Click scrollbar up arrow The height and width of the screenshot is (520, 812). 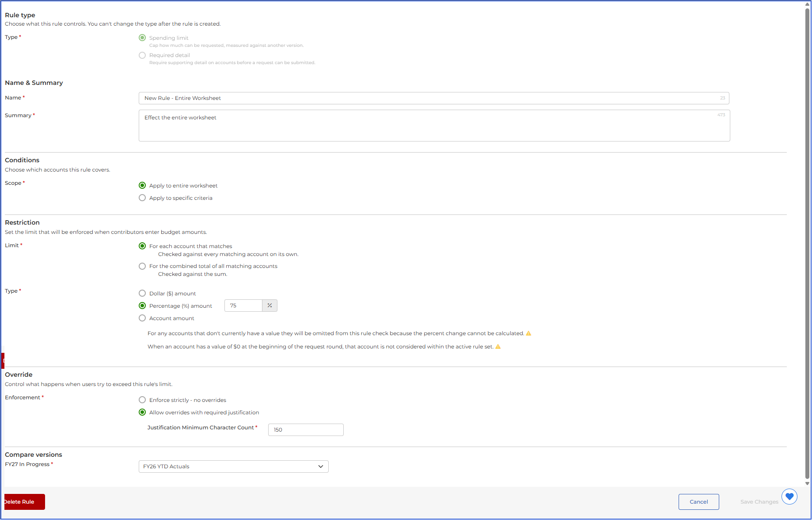(808, 4)
